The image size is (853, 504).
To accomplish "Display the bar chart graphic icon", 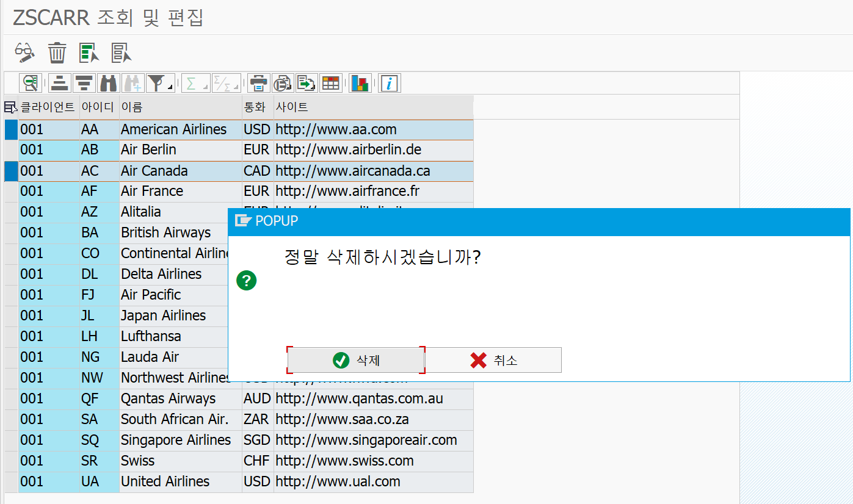I will (360, 82).
